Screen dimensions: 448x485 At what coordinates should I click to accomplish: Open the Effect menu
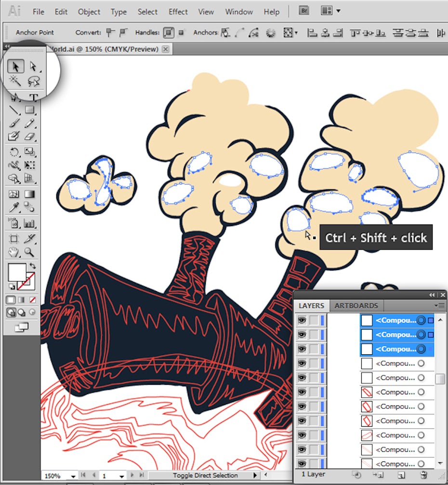178,12
